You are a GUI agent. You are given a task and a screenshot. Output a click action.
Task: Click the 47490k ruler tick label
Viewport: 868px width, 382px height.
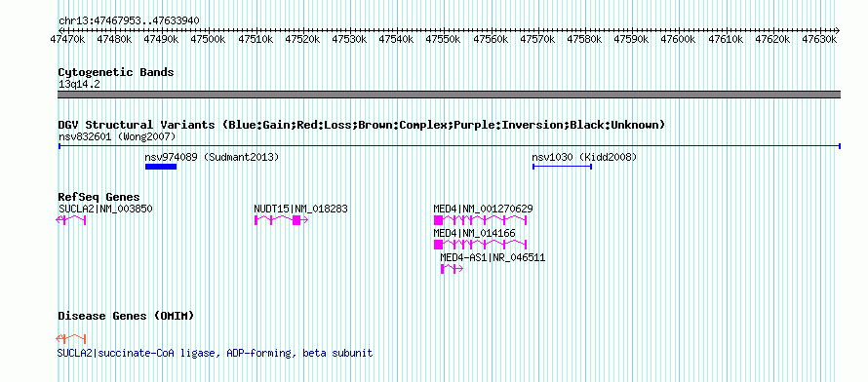tap(161, 39)
